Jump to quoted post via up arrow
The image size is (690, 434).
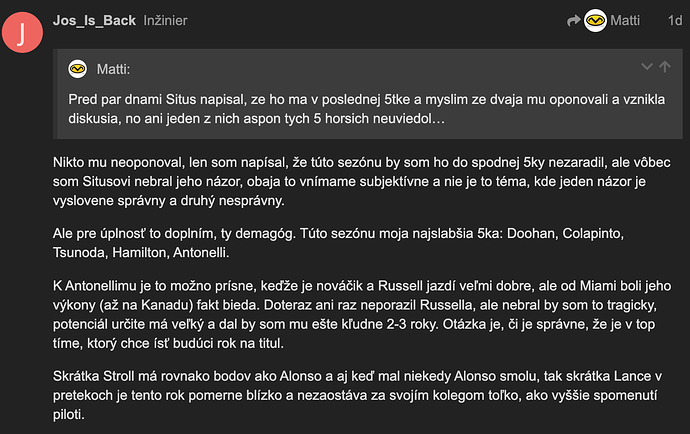click(x=665, y=67)
